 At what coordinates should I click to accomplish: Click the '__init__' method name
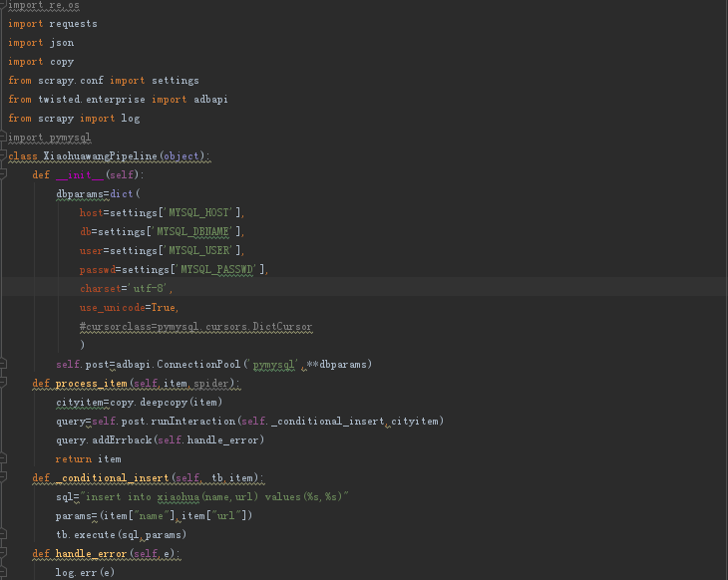(x=80, y=175)
